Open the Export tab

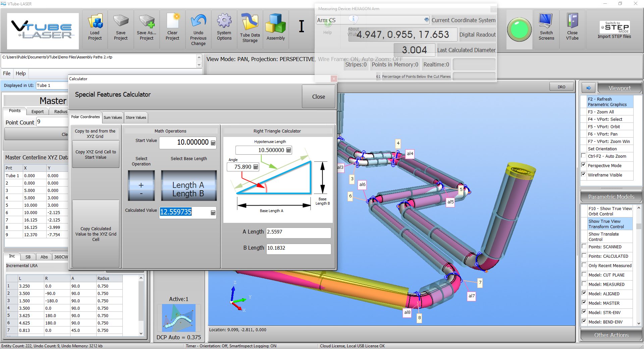pos(38,111)
